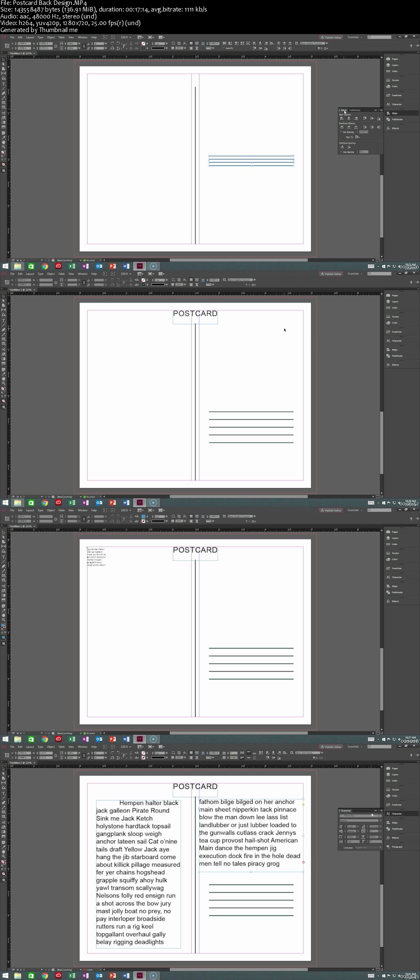Select the Selection tool in the 00:03:26 frame
Viewport: 420px width, 980px height.
click(x=3, y=60)
